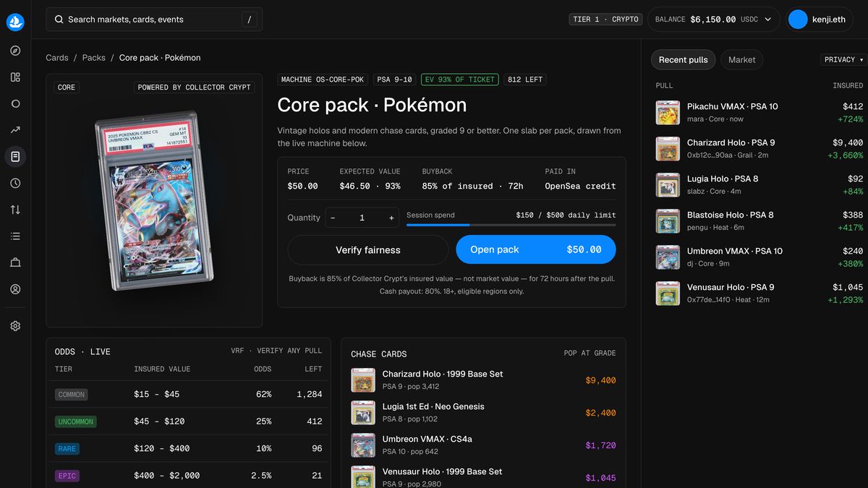The image size is (868, 488).
Task: Click the RARE tier badge
Action: coord(67,449)
